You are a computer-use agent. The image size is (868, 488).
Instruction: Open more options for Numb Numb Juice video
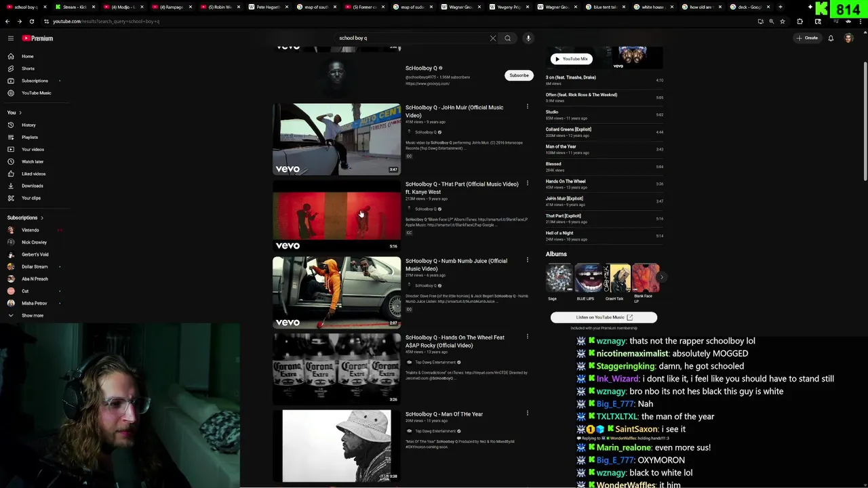527,260
